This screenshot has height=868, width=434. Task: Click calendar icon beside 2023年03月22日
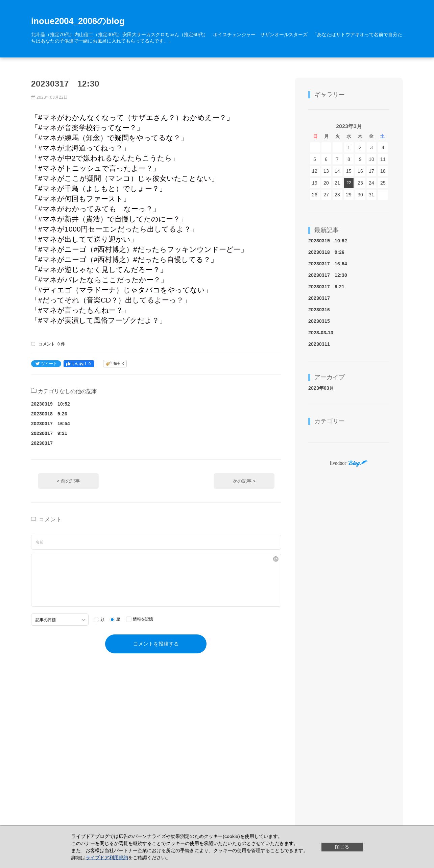click(x=33, y=97)
